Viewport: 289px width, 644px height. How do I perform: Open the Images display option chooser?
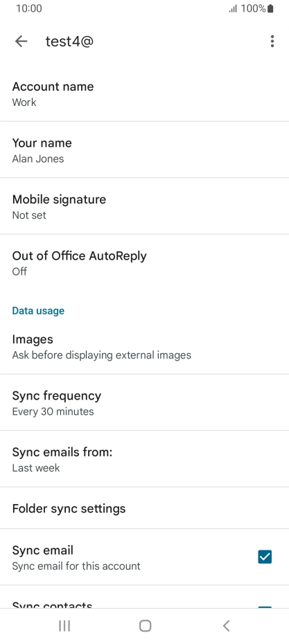coord(144,346)
